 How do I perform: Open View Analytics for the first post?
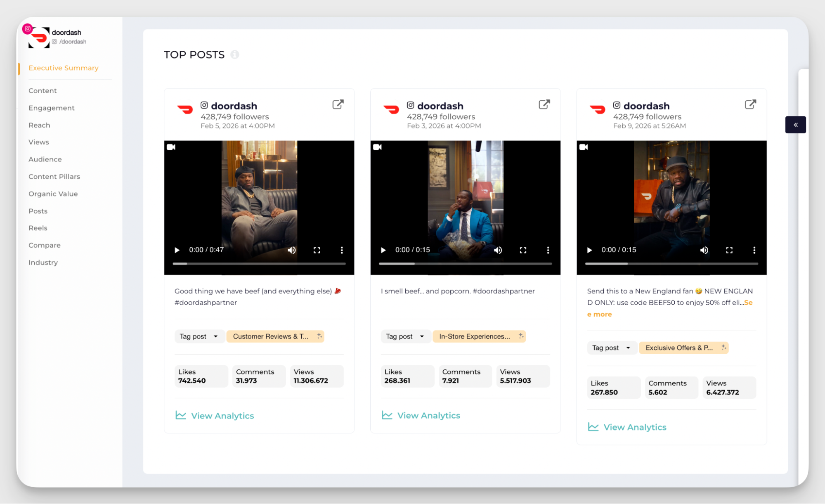point(222,415)
